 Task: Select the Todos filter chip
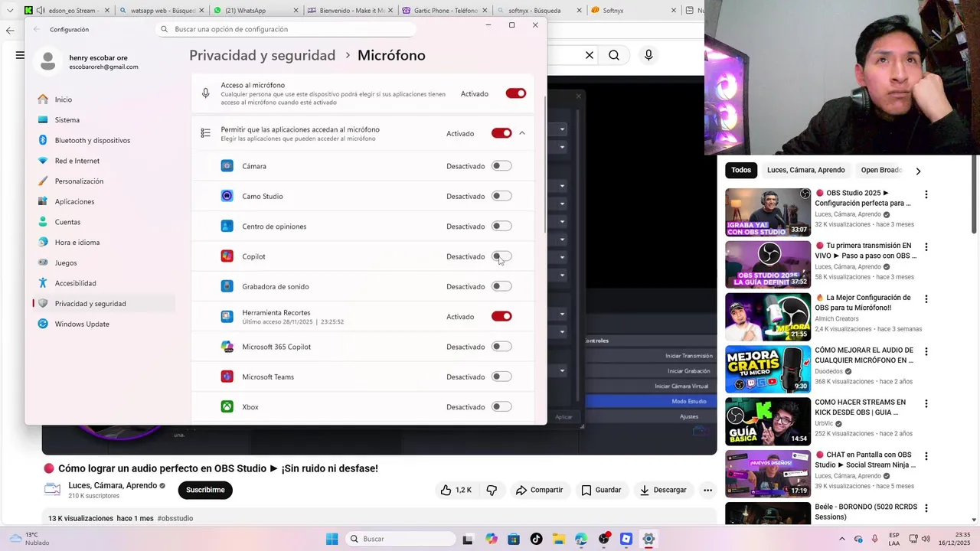click(x=741, y=170)
